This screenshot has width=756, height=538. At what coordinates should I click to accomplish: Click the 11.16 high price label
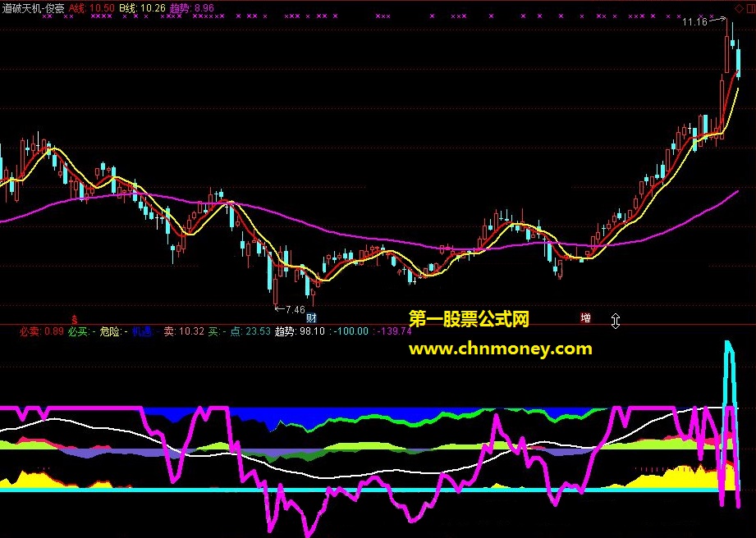(x=694, y=21)
